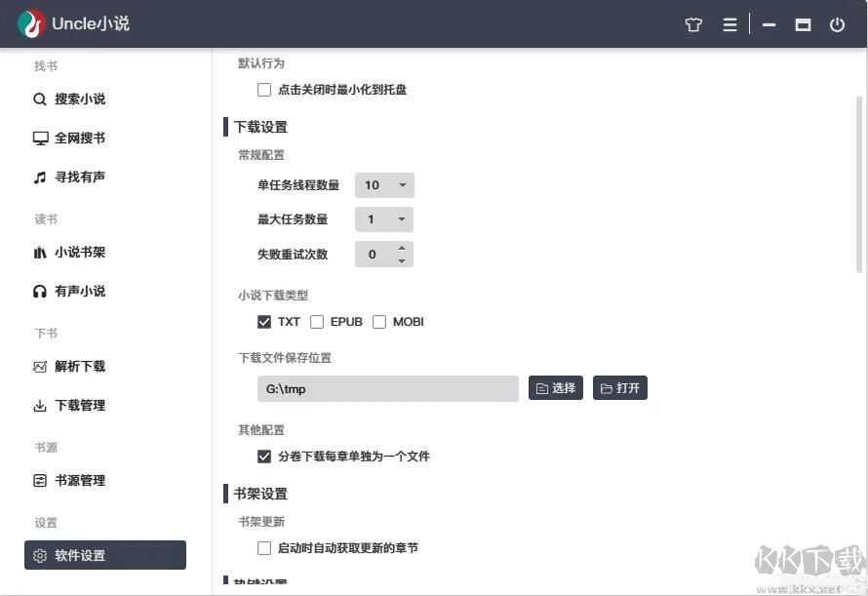
Task: Expand the 最大任务数量 dropdown
Action: (384, 219)
